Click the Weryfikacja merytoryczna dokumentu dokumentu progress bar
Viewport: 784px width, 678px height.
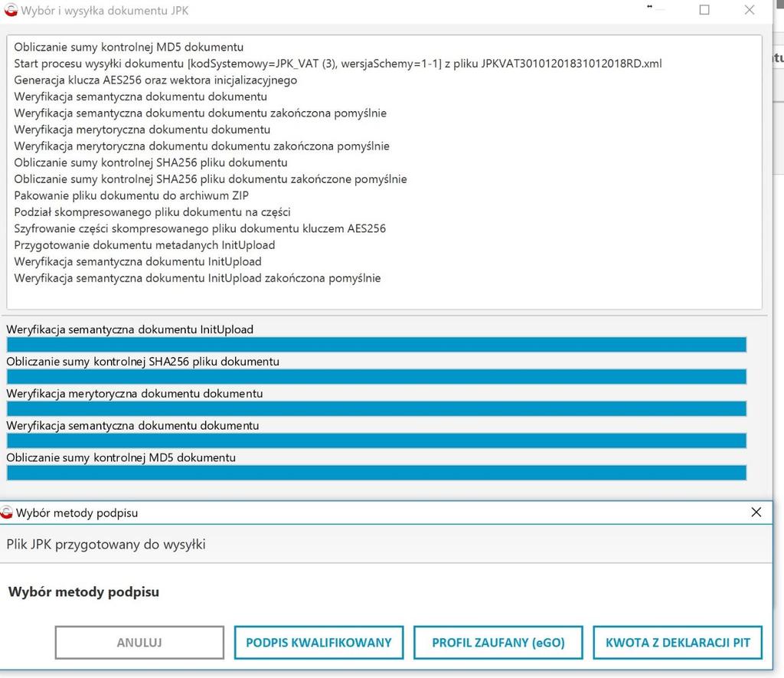coord(377,408)
